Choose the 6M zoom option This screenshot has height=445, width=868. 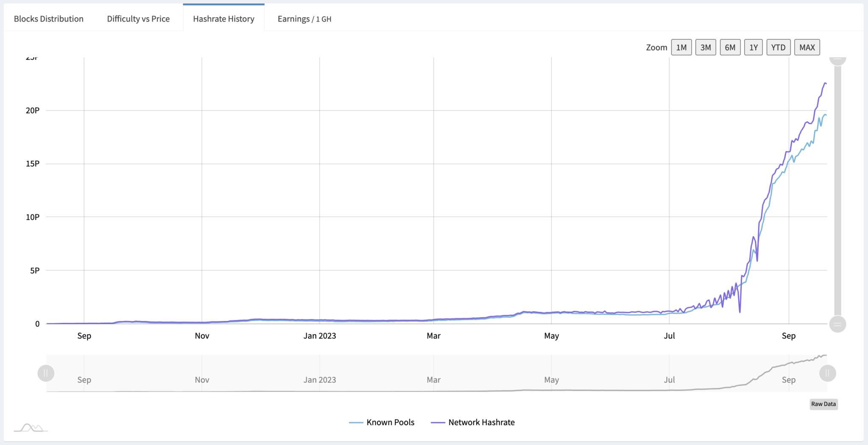730,47
